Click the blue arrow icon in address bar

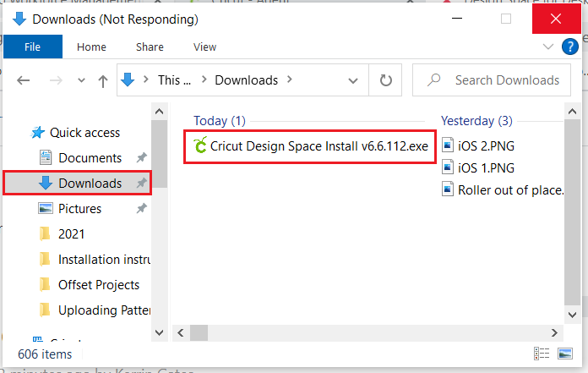point(128,80)
